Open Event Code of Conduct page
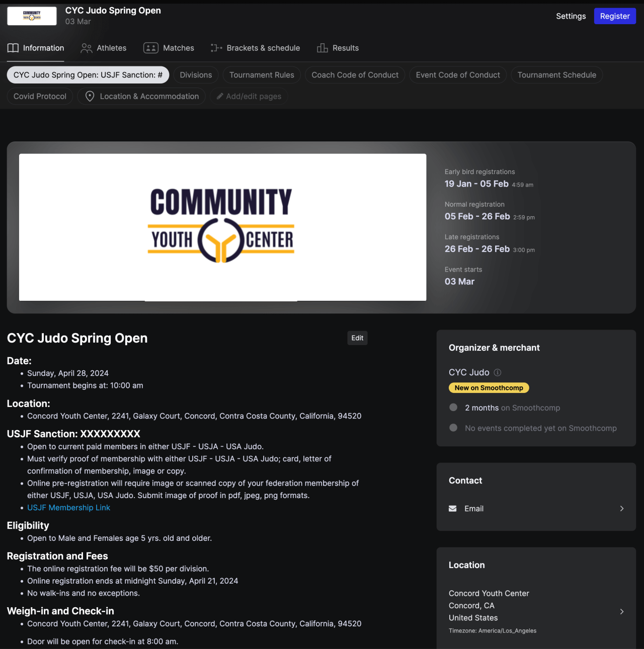 [x=458, y=75]
